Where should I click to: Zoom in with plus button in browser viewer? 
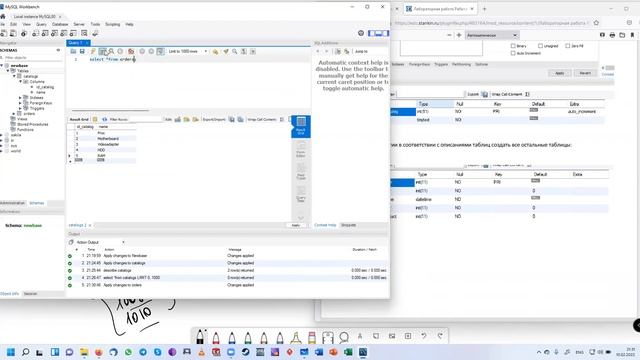459,35
